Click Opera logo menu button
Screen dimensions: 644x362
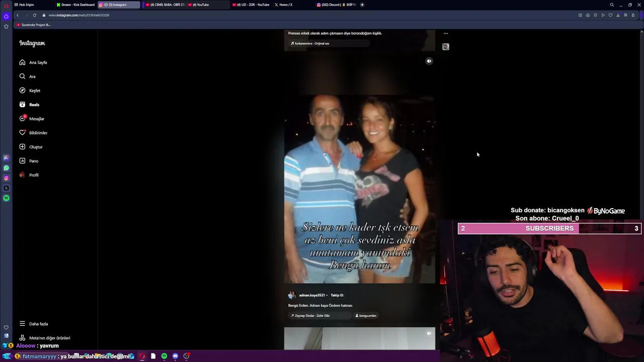[6, 6]
